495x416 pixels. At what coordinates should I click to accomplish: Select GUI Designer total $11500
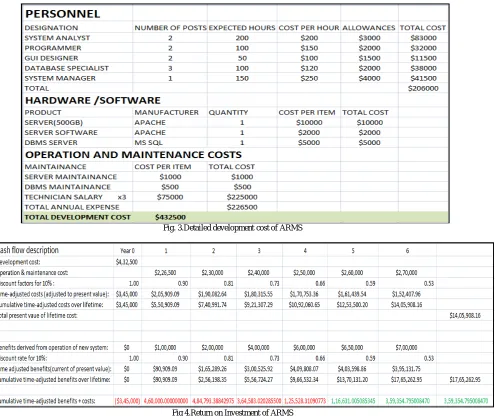tap(423, 58)
